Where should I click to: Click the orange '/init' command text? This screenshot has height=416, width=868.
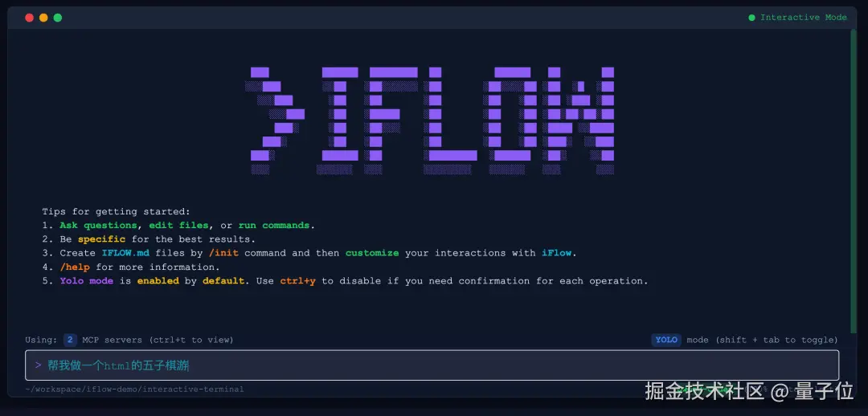(x=223, y=253)
